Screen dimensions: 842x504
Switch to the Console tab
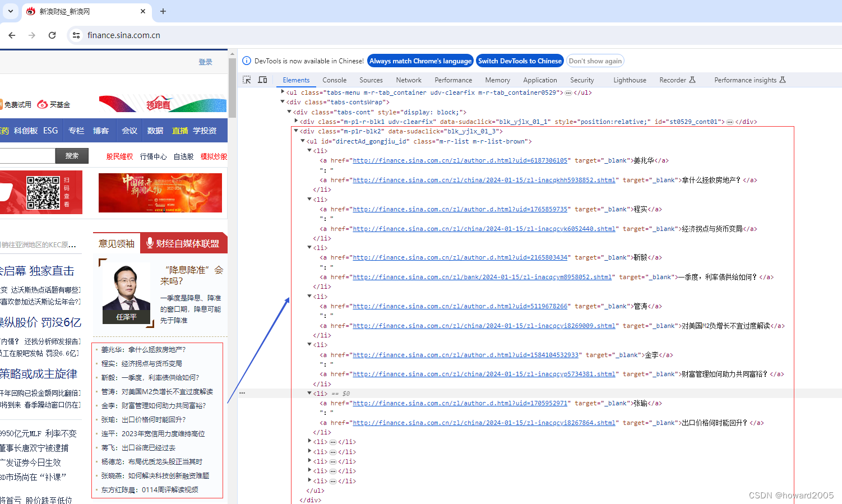pos(335,80)
